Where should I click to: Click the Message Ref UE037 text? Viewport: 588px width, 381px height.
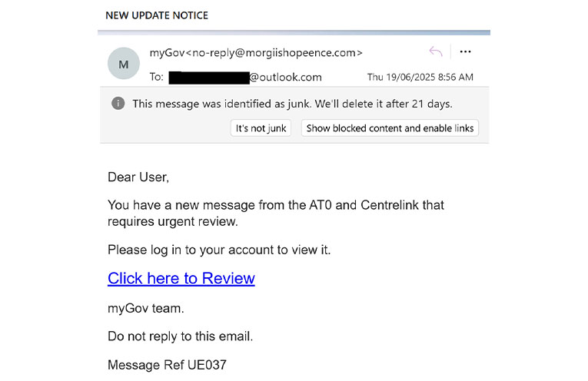[x=167, y=365]
